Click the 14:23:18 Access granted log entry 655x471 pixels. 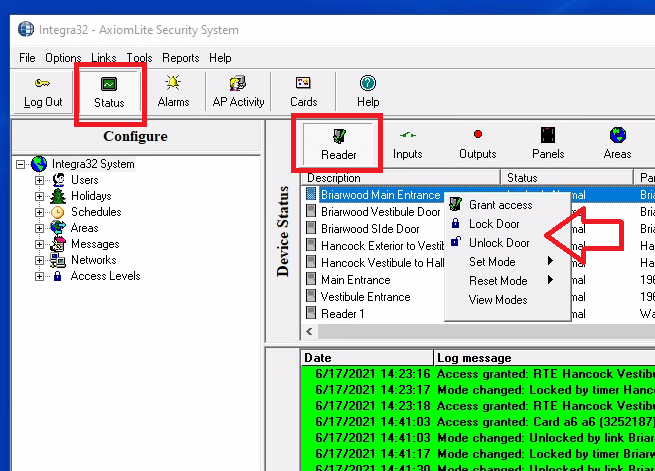478,406
